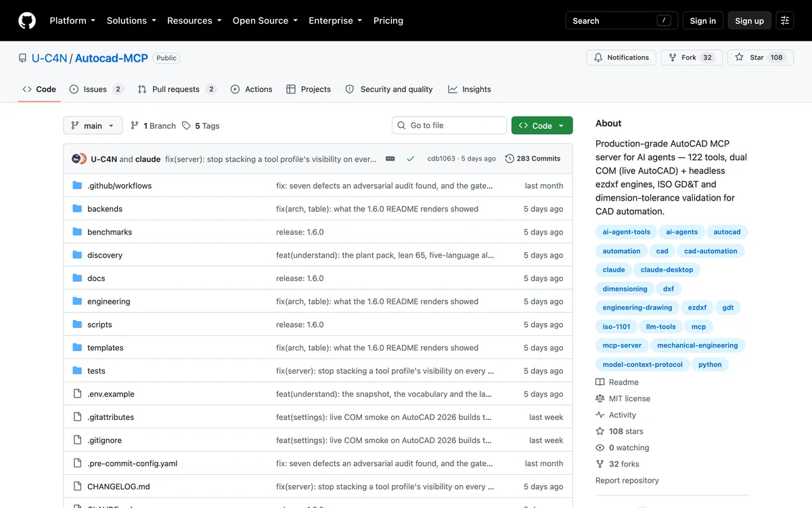Open the benchmarks folder
Screen dimensions: 812x508
110,232
